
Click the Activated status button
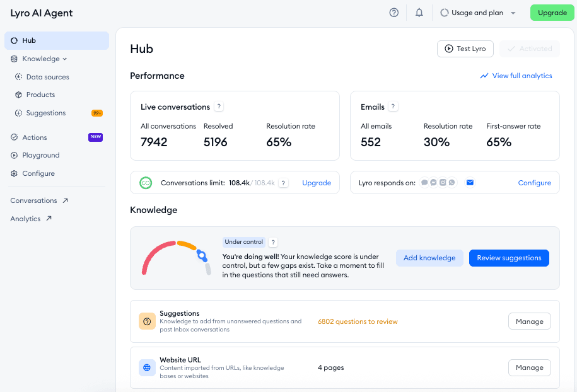[530, 49]
